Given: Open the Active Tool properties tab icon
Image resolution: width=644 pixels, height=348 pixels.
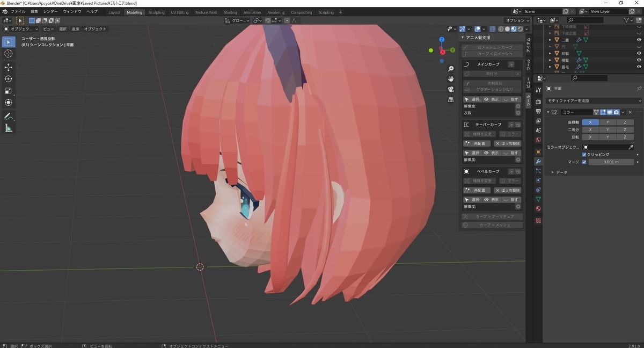Looking at the screenshot, I should point(538,89).
